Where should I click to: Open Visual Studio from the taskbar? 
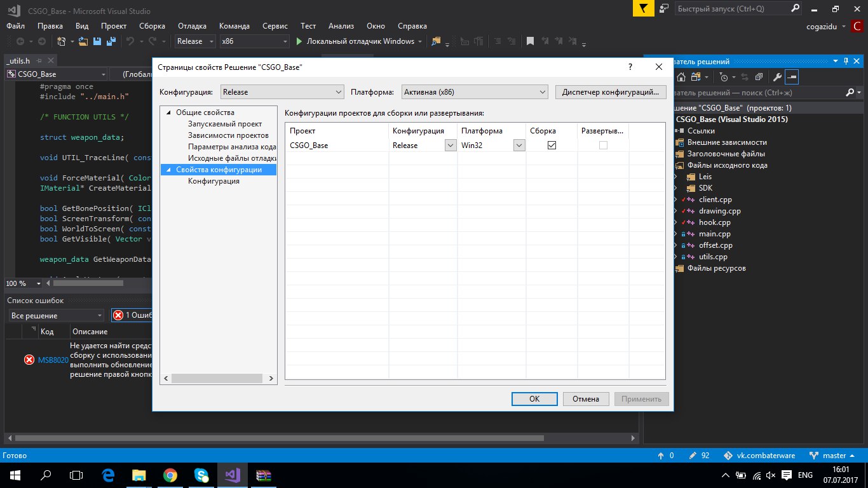[232, 475]
